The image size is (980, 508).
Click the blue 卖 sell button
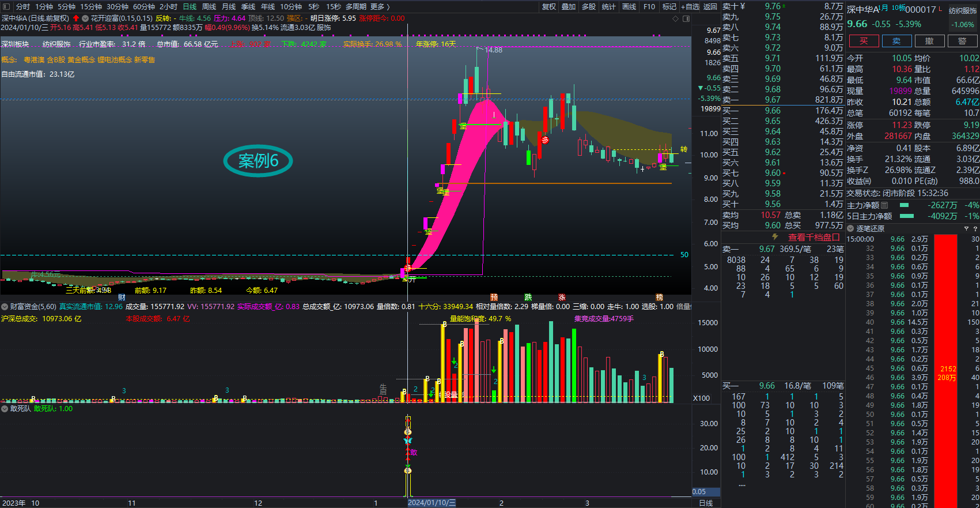896,41
